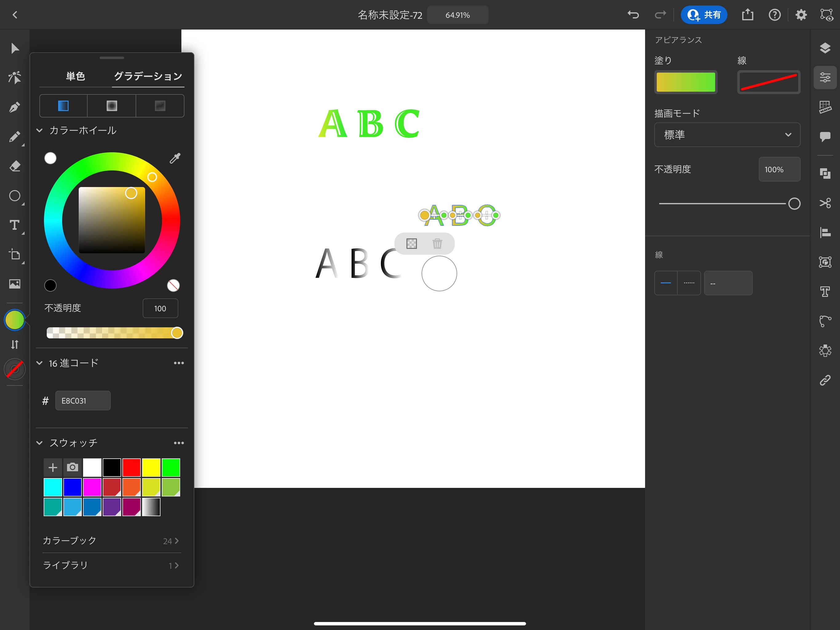Collapse the カラーホイール section
This screenshot has height=630, width=840.
(x=39, y=130)
